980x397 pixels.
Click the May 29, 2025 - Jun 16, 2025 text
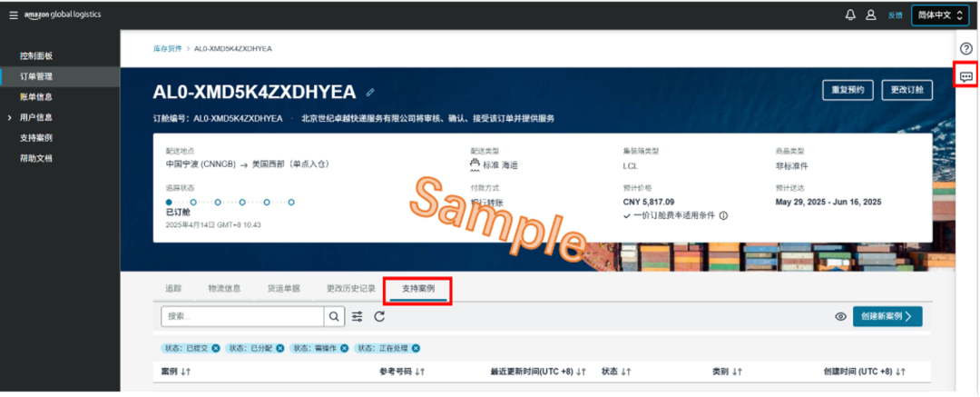pos(828,202)
